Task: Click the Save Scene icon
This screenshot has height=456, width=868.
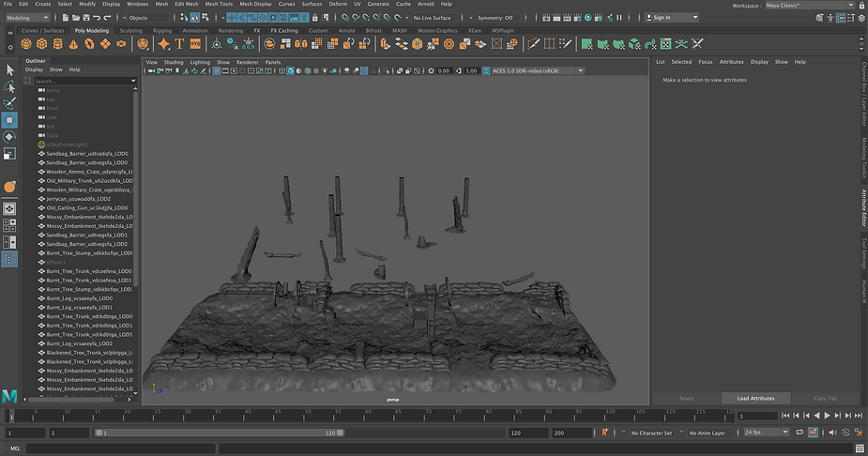Action: click(85, 18)
